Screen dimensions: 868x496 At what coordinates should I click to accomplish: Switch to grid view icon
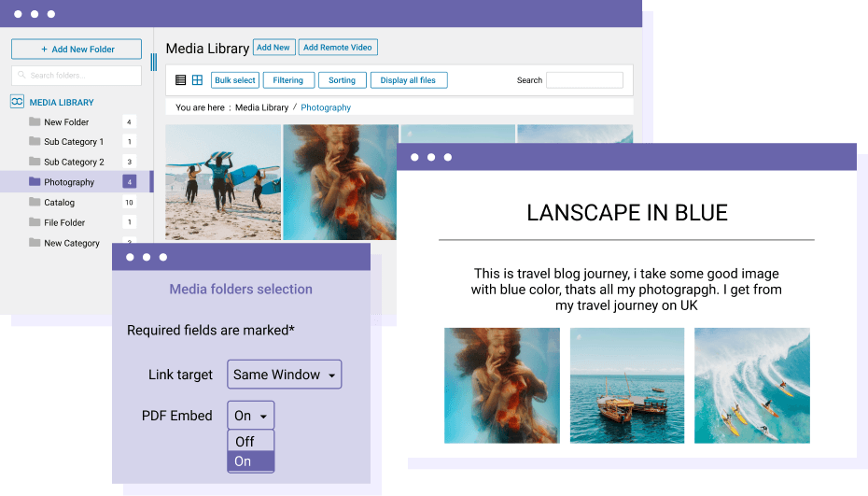[x=197, y=79]
